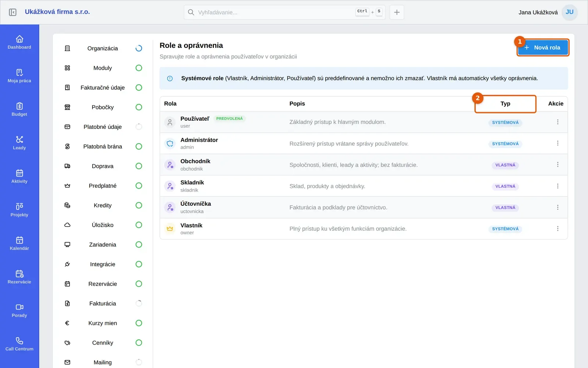
Task: Open the Cenníky settings item
Action: pos(103,343)
